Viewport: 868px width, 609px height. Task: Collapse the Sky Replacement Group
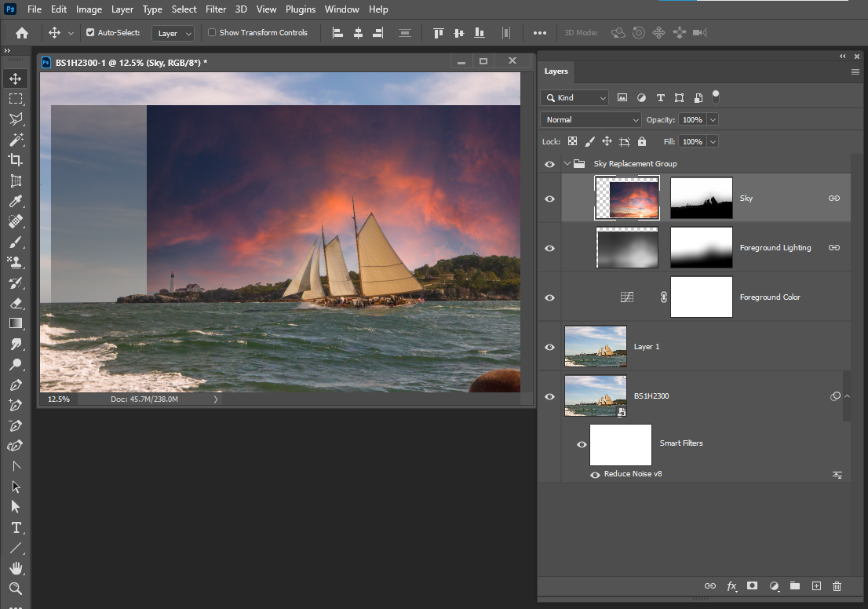coord(567,163)
